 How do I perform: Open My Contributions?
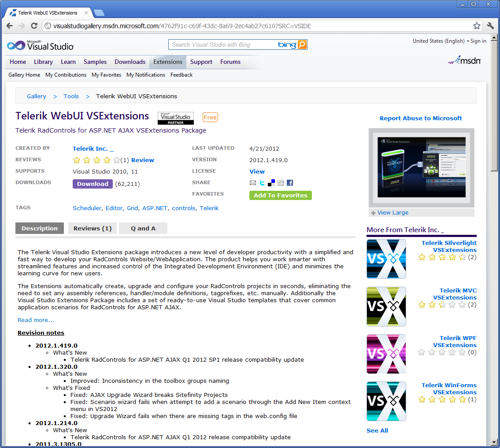click(66, 75)
